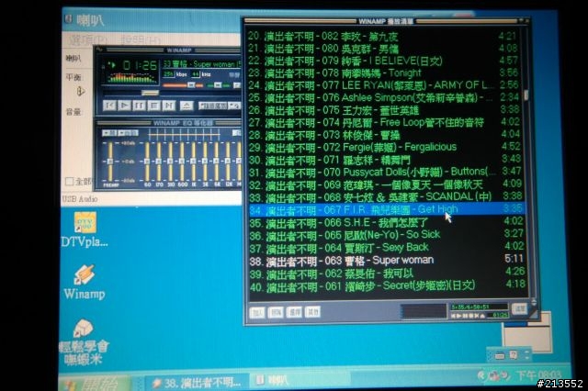Image resolution: width=588 pixels, height=391 pixels.
Task: Stop playback with Winamp's square stop button
Action: coord(153,106)
